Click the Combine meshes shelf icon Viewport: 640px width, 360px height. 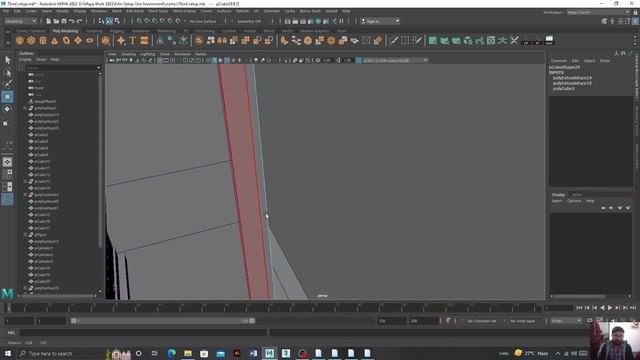pyautogui.click(x=199, y=40)
